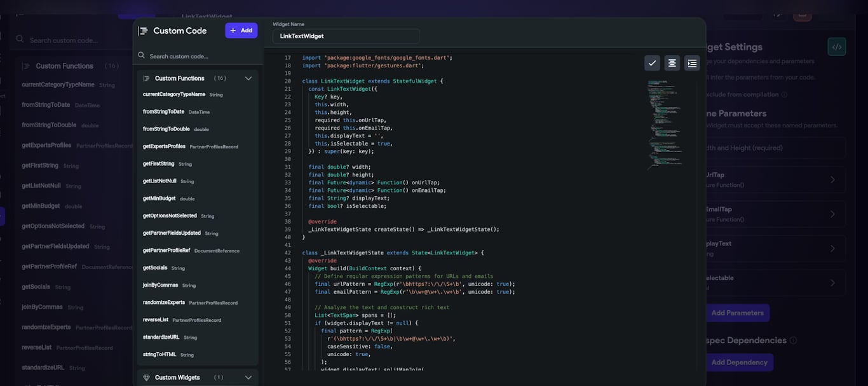This screenshot has width=868, height=386.
Task: Click the format code center-lines icon
Action: (x=672, y=63)
